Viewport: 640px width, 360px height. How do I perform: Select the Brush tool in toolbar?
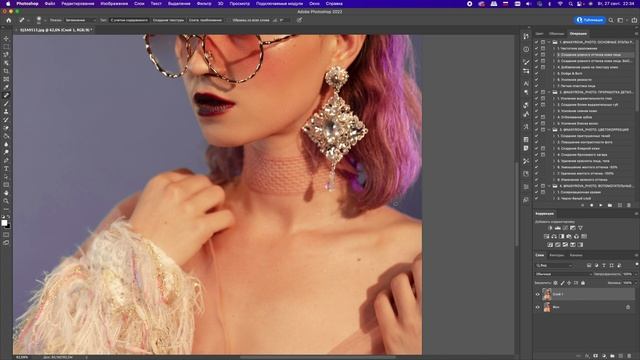[x=6, y=104]
